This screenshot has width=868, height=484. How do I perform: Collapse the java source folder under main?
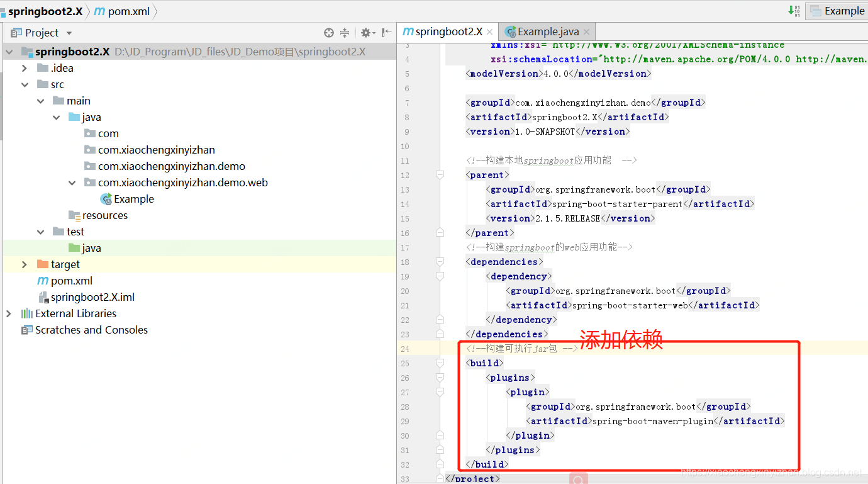pyautogui.click(x=56, y=117)
